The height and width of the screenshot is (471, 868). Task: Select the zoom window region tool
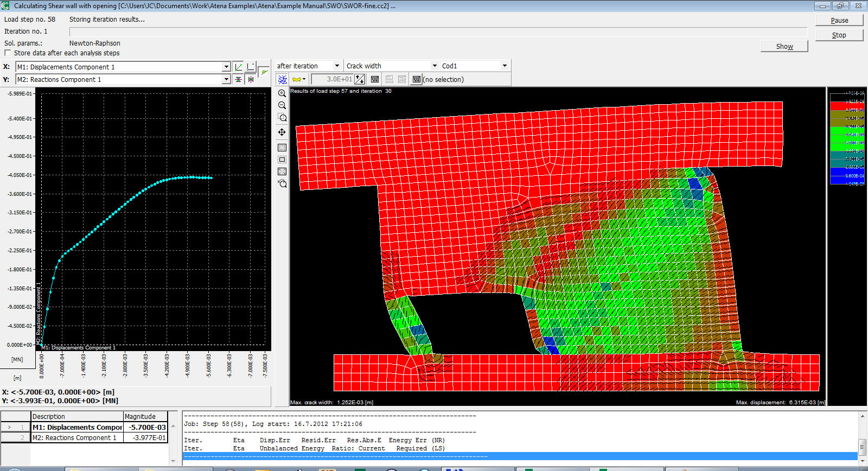[x=282, y=117]
